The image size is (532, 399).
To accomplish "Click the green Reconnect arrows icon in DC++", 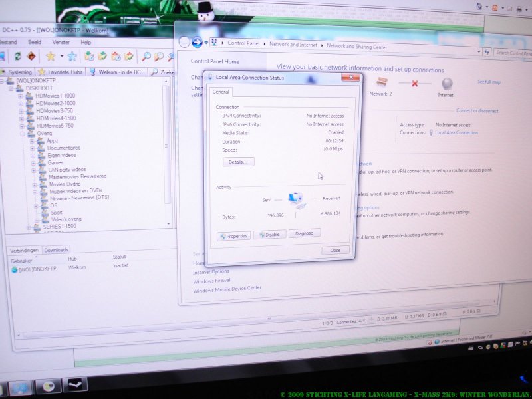I will tap(18, 57).
